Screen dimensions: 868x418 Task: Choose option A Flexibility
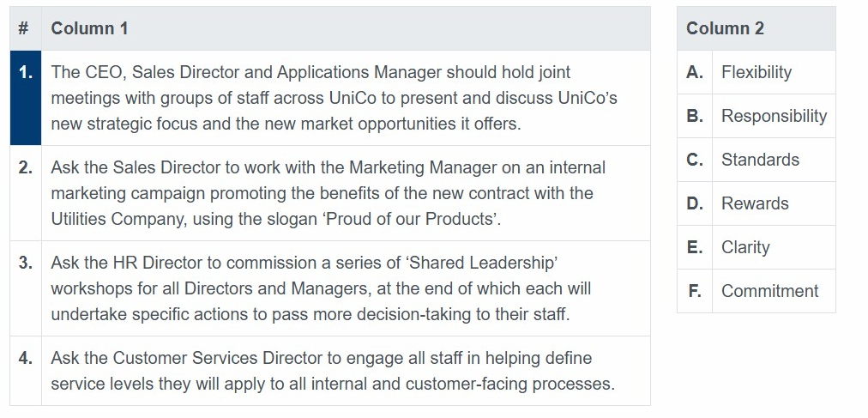point(774,72)
